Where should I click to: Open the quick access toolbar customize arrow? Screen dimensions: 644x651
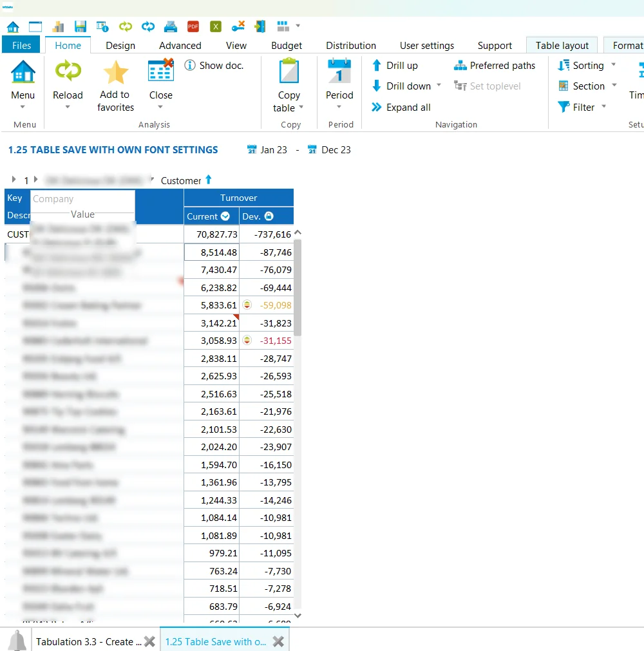(x=298, y=26)
